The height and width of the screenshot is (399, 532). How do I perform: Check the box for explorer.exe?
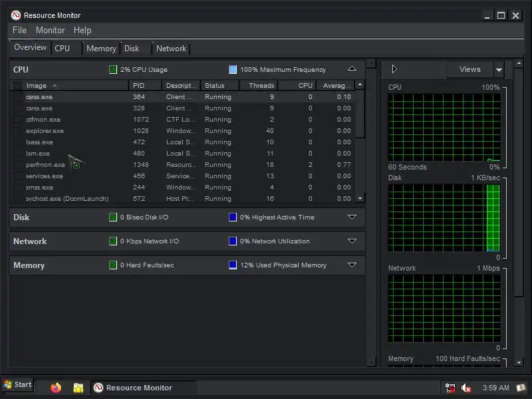coord(18,131)
